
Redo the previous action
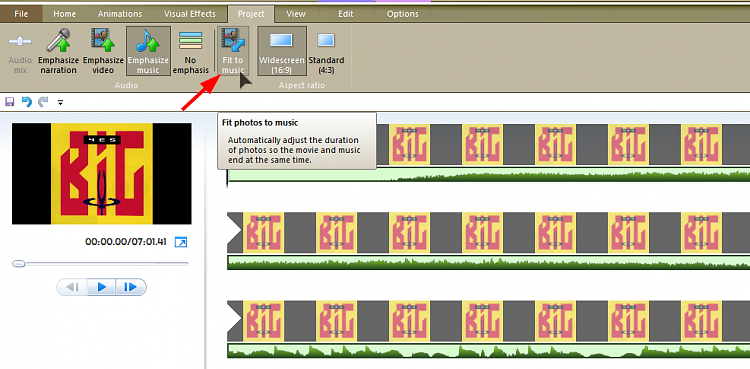43,101
